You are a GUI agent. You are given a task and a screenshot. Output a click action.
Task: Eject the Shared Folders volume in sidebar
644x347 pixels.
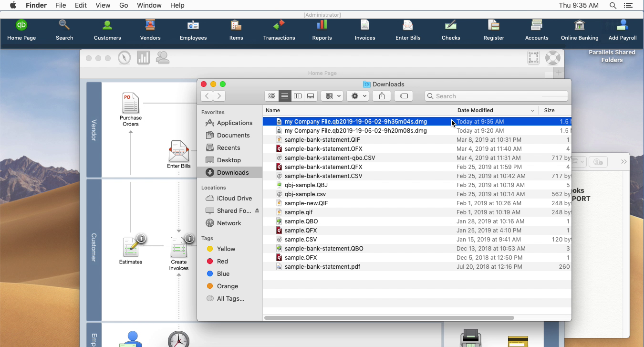click(x=257, y=210)
